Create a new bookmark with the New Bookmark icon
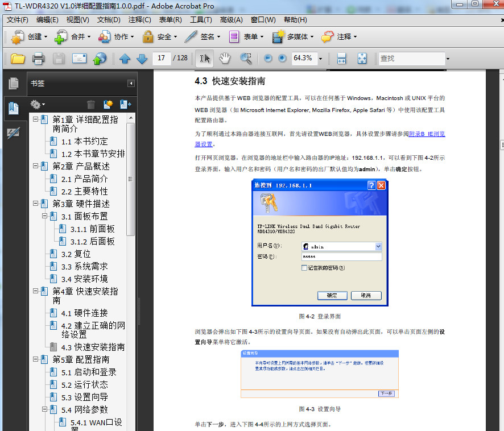This screenshot has width=504, height=431. click(108, 105)
